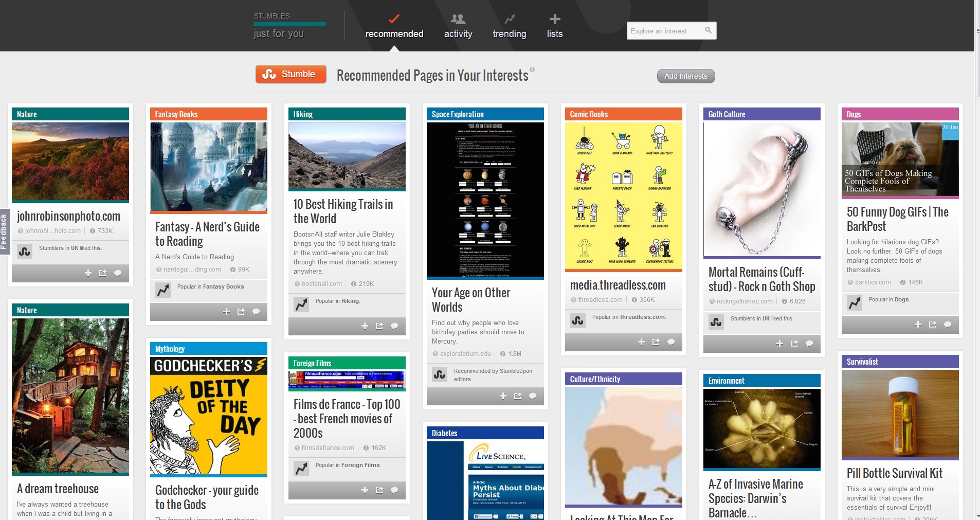The width and height of the screenshot is (980, 520).
Task: Click the 'bootsnall.com' domain text
Action: click(322, 284)
